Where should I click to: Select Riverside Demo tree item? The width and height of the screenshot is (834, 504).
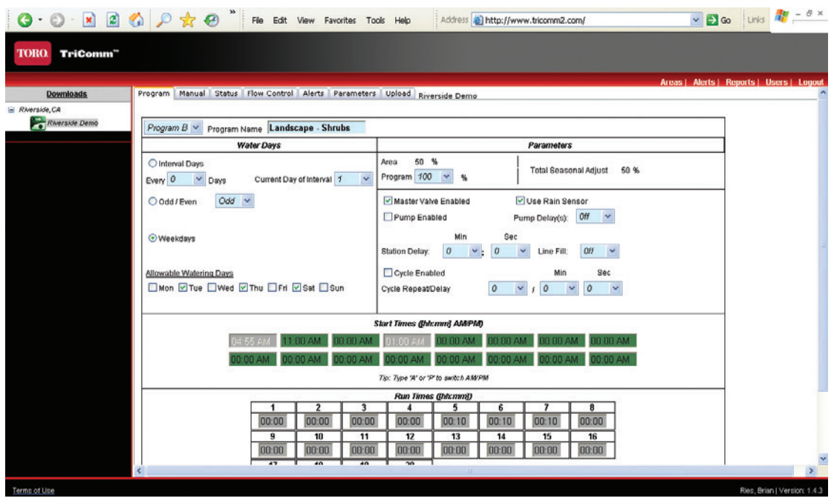tap(72, 122)
